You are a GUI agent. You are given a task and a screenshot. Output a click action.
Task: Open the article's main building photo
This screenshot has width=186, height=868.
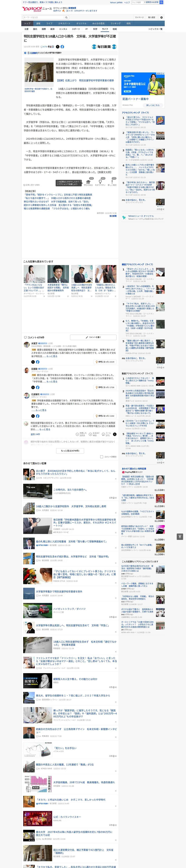click(x=39, y=72)
